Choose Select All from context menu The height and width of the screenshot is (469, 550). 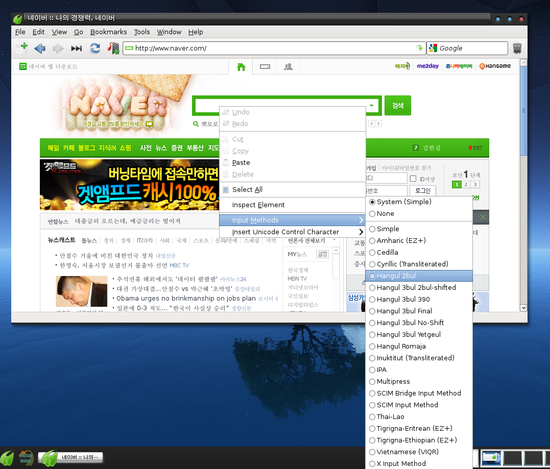pyautogui.click(x=292, y=190)
